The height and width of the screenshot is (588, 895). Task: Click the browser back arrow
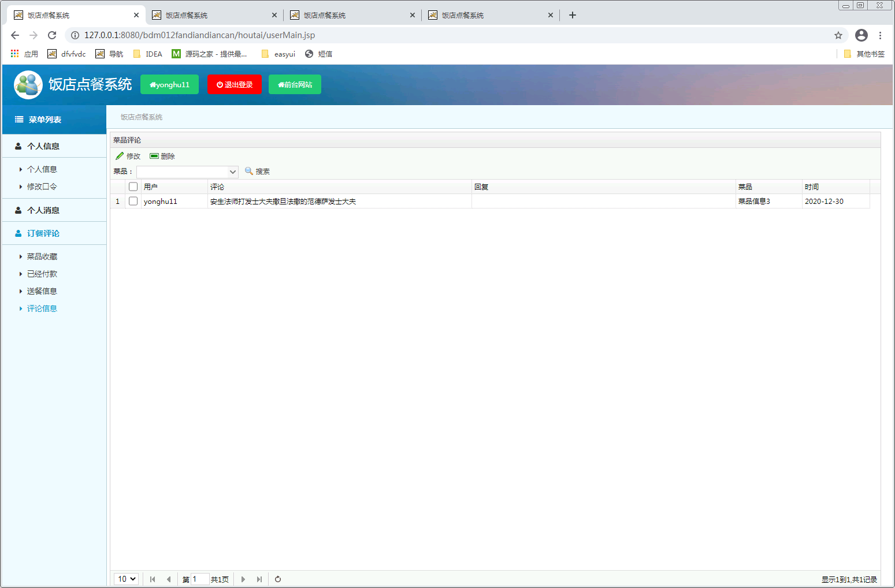click(15, 35)
